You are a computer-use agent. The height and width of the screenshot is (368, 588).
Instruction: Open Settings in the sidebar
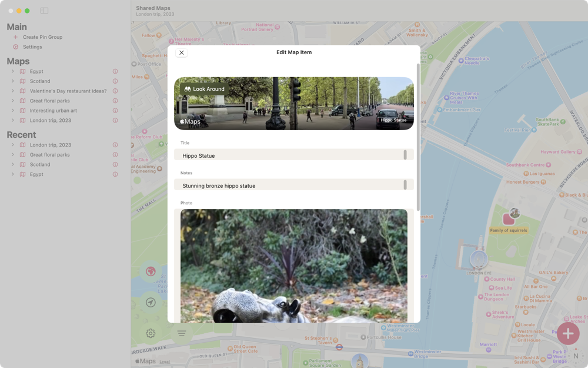point(32,47)
